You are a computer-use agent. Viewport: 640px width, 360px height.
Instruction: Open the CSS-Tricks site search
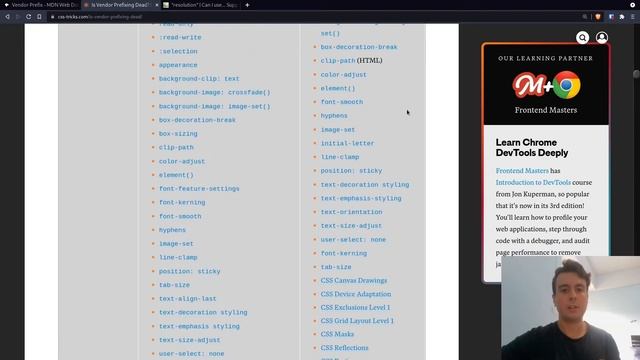click(x=582, y=38)
